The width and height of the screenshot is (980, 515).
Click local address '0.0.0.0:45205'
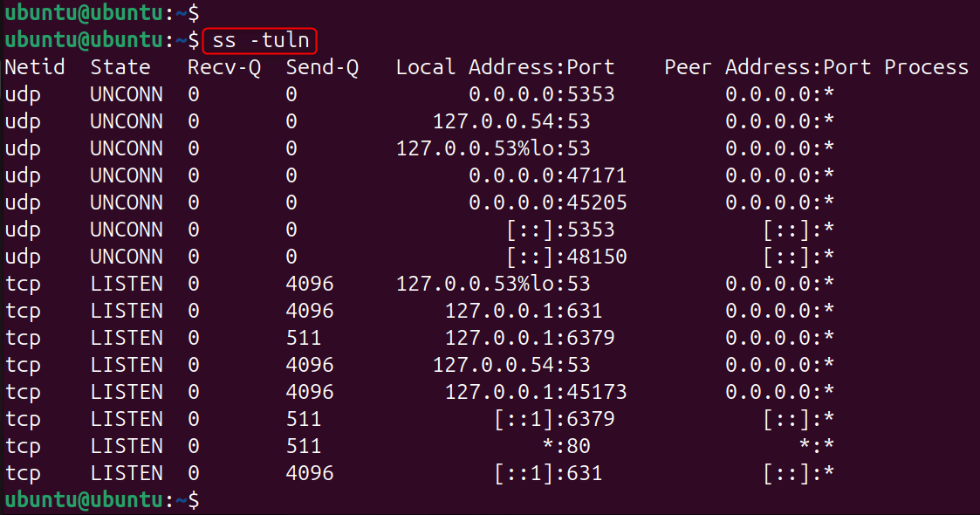(x=548, y=203)
